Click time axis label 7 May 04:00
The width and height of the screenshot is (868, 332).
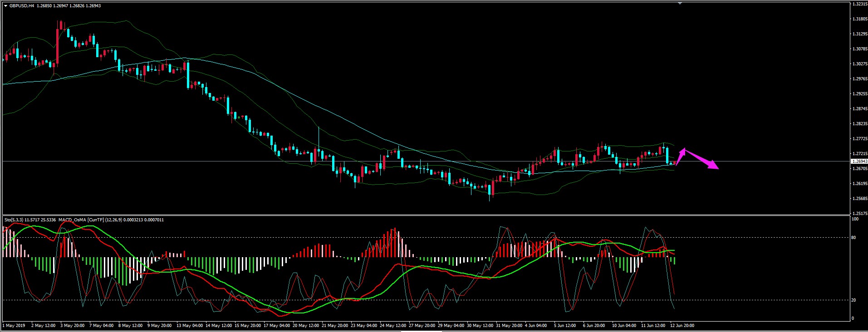pyautogui.click(x=102, y=326)
